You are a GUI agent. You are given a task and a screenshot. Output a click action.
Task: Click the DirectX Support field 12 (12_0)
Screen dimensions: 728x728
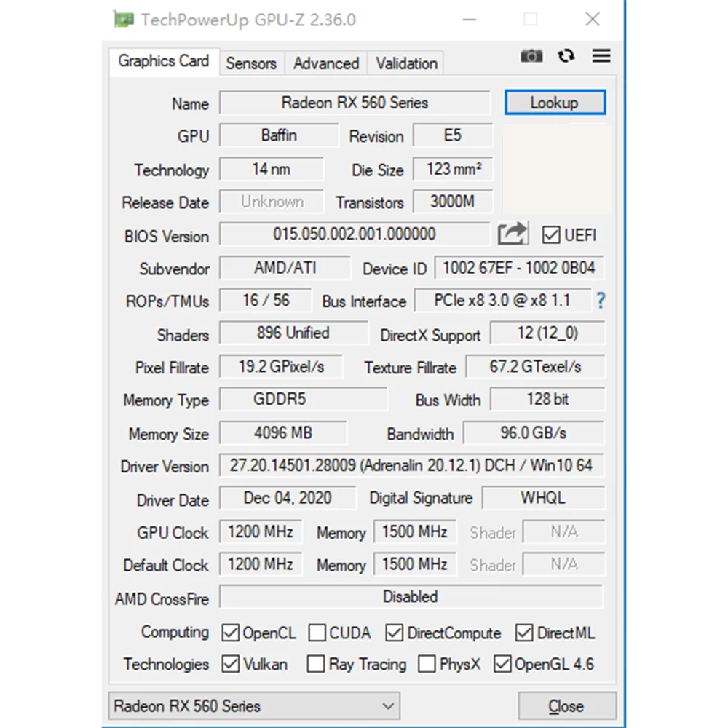coord(548,333)
